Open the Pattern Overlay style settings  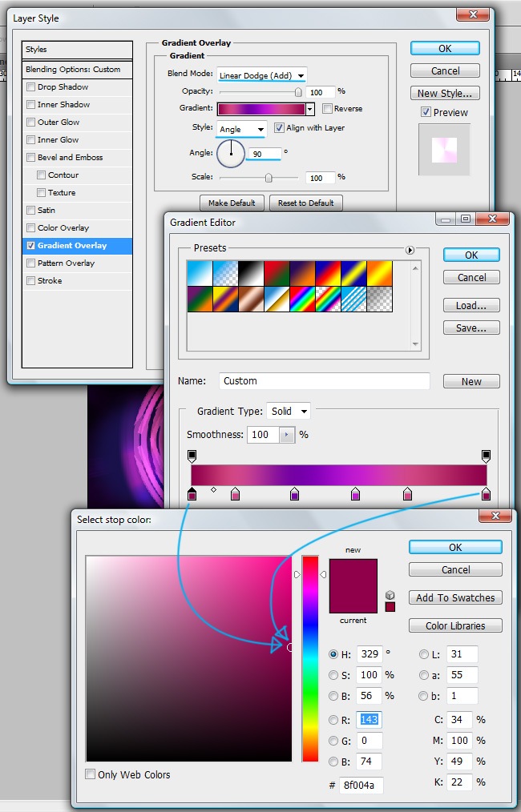click(x=66, y=263)
